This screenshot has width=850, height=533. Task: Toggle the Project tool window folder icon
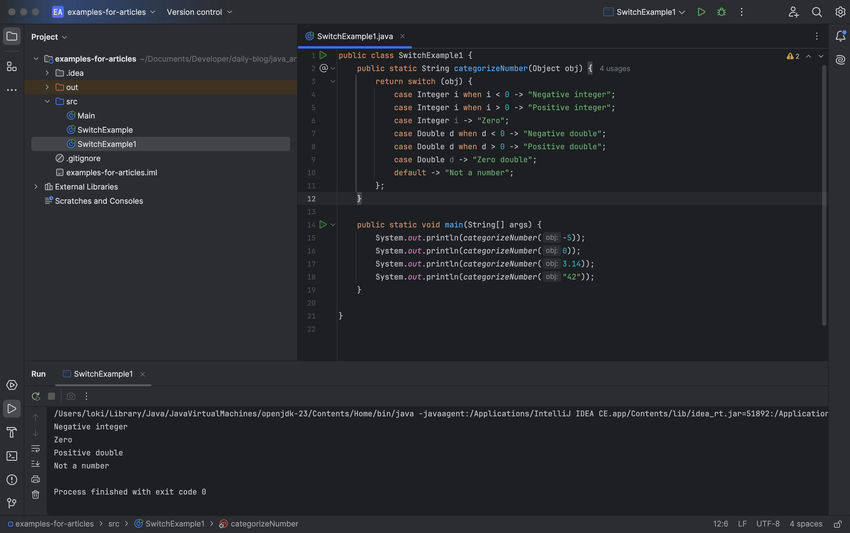click(12, 36)
